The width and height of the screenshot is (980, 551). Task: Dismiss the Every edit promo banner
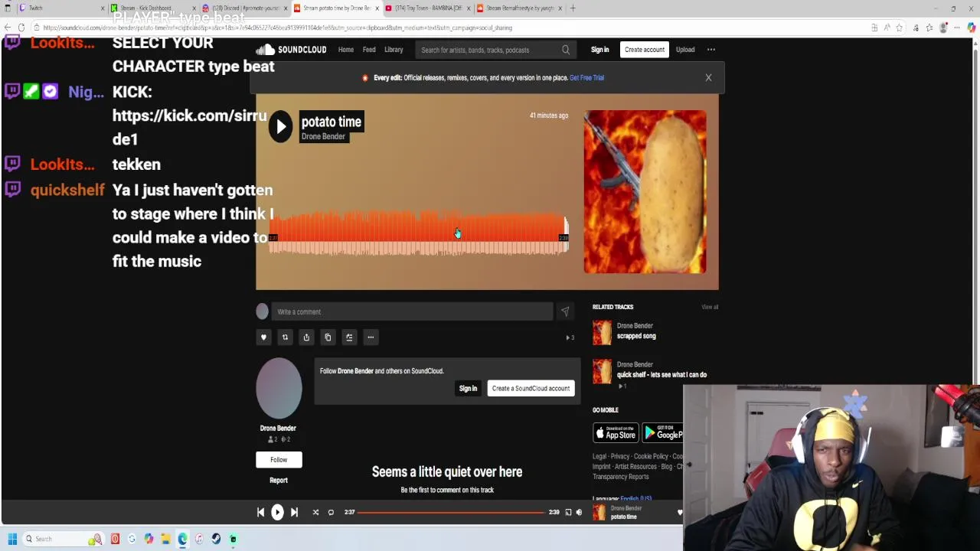708,77
